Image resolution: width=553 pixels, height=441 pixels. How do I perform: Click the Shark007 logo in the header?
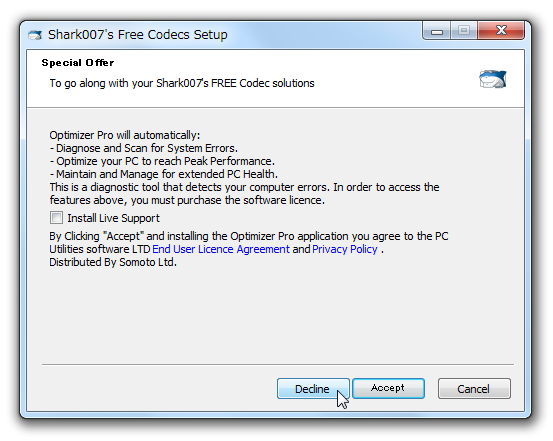coord(493,79)
